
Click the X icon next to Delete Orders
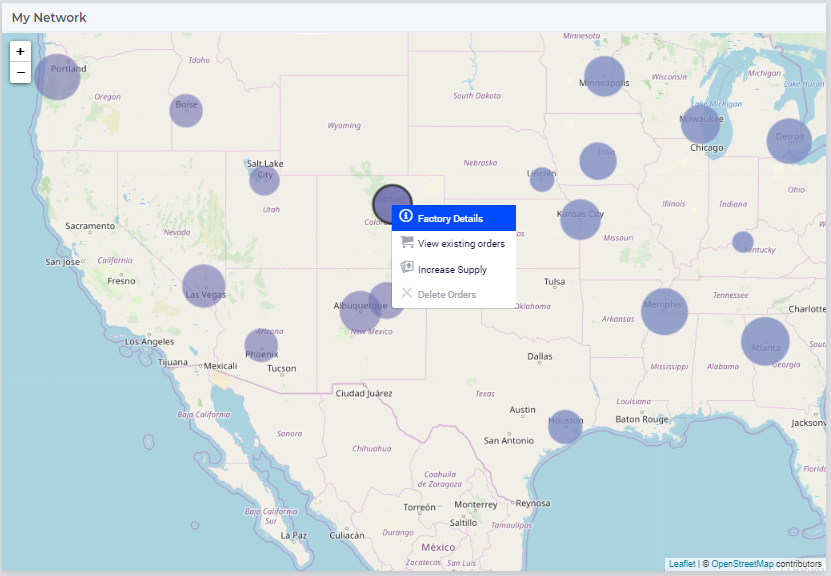(406, 293)
